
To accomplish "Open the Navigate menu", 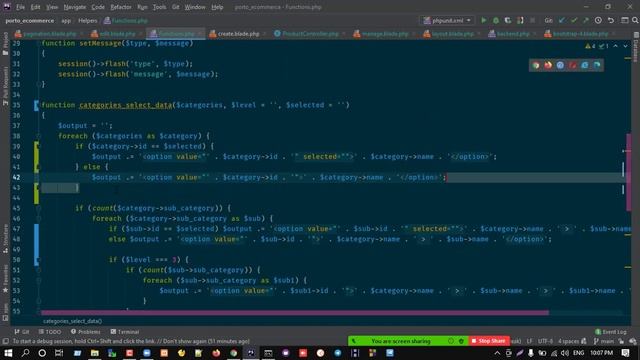I will point(75,7).
